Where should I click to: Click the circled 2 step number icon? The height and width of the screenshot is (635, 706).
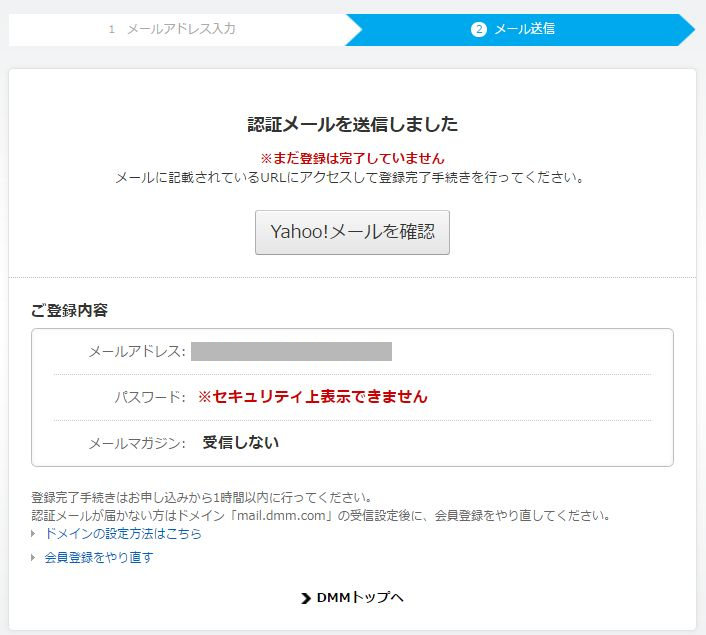click(479, 30)
